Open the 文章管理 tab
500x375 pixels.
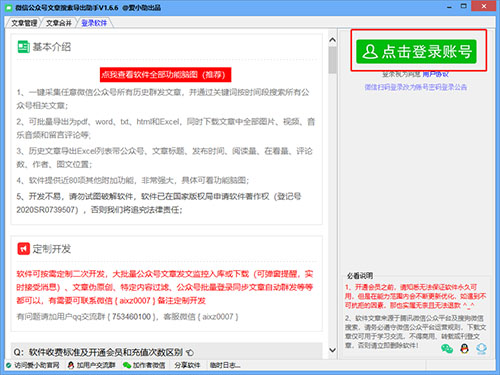click(x=24, y=23)
